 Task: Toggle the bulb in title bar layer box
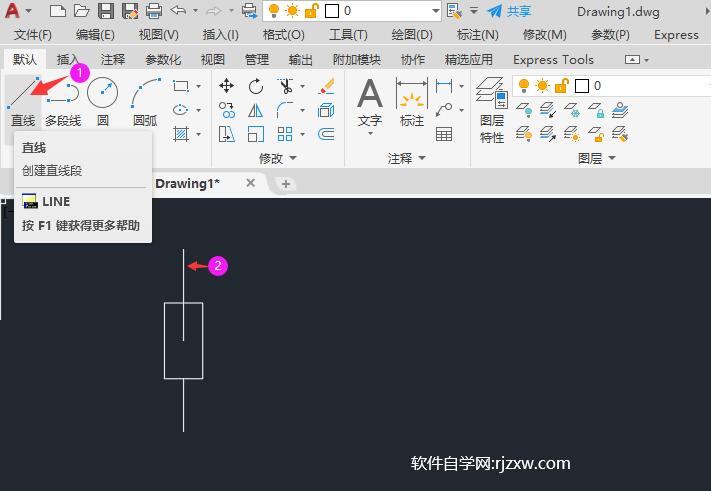[x=274, y=10]
